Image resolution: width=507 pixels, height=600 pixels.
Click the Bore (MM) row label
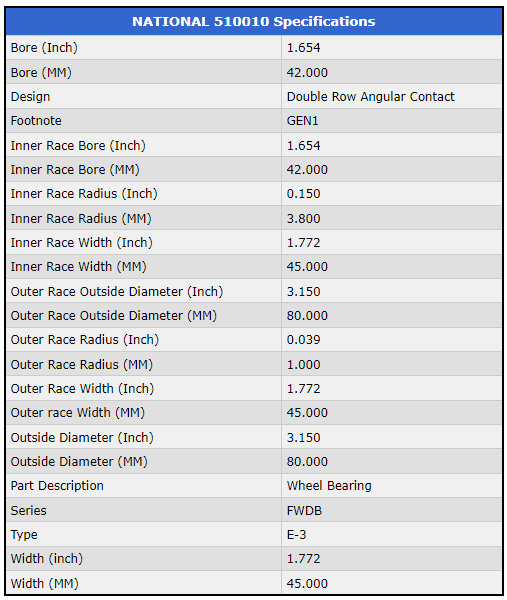(41, 72)
